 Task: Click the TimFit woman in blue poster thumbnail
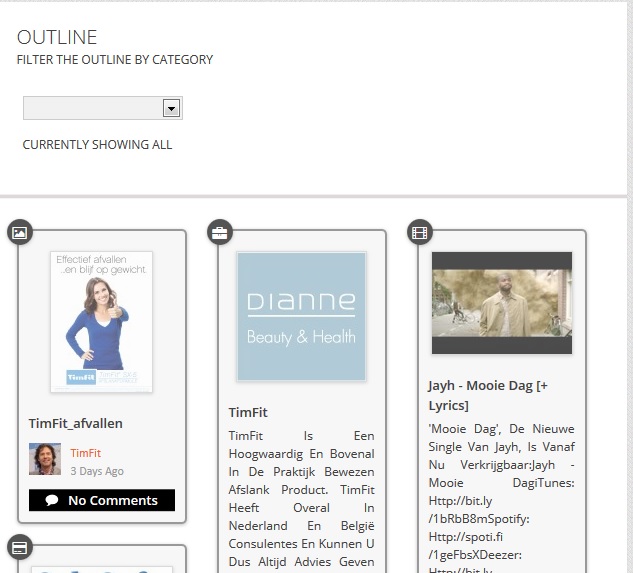[x=101, y=322]
